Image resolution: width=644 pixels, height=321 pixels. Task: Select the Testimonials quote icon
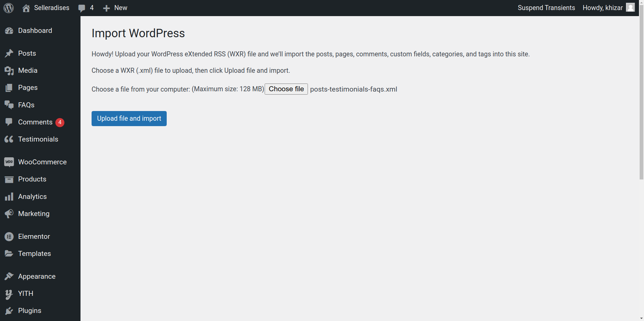coord(9,139)
